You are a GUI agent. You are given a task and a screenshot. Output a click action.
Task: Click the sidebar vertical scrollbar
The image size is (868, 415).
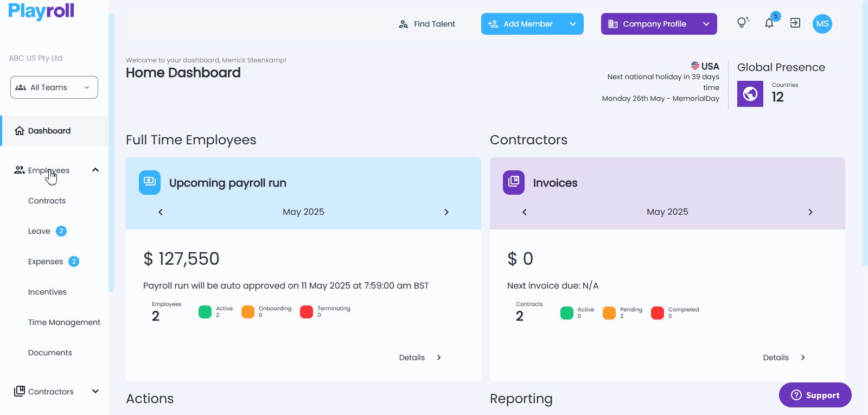click(111, 152)
